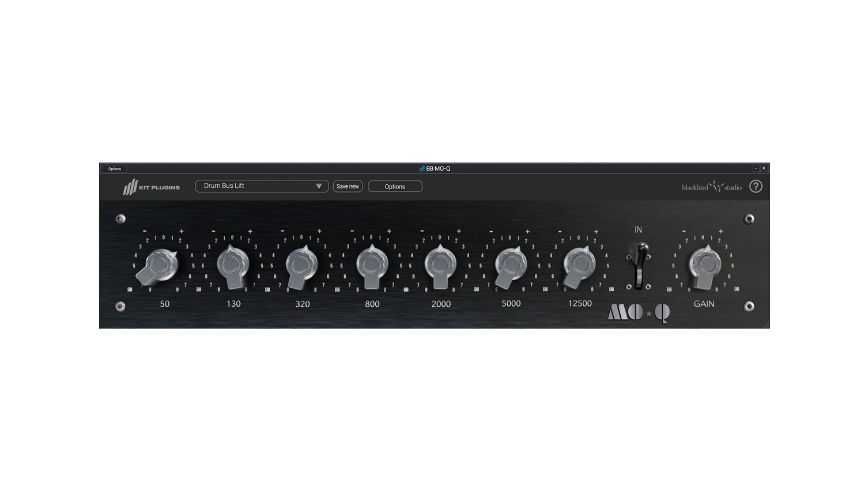Click the 12500 Hz band knob
Screen dimensions: 868x490
[x=580, y=265]
